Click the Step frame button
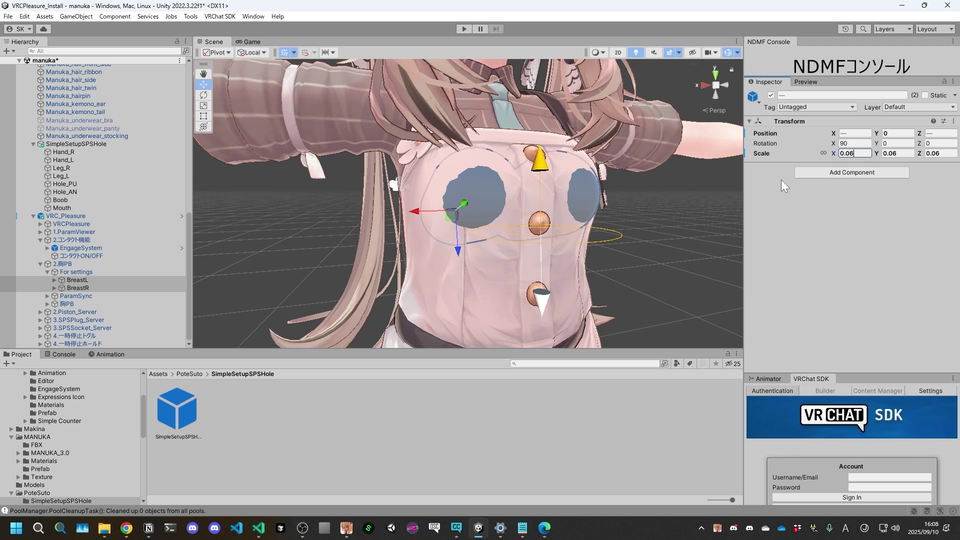 (x=496, y=29)
